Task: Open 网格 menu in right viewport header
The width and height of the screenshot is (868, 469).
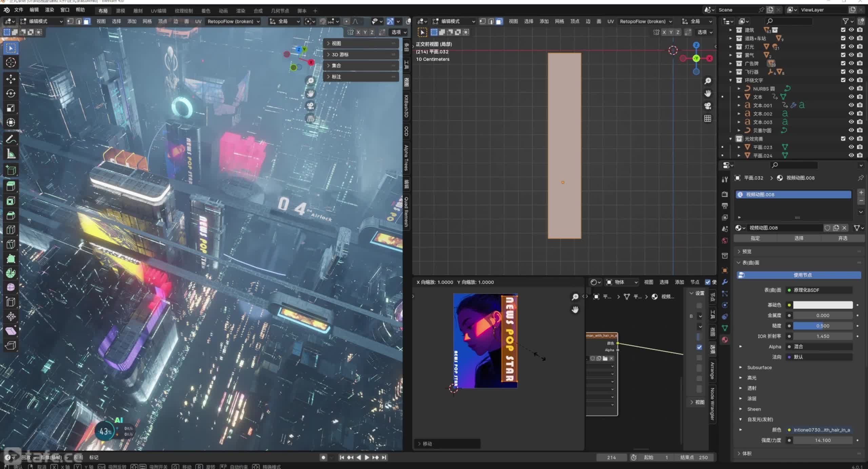Action: coord(559,21)
